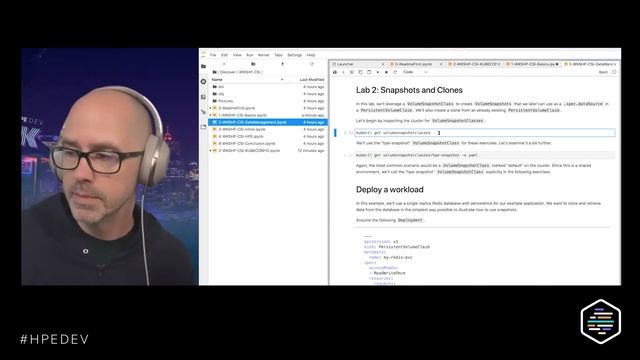Click the Upload Files arrow icon

point(282,64)
